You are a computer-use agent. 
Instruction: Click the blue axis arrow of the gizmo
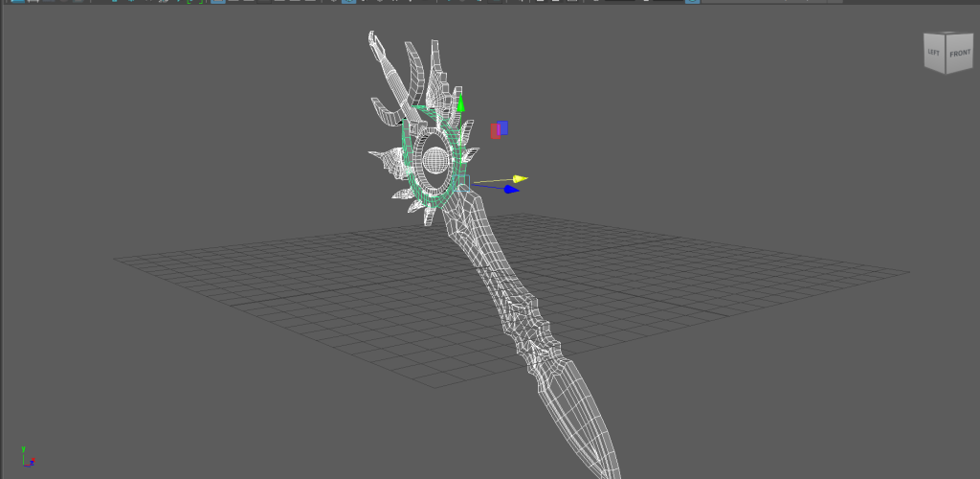click(511, 190)
